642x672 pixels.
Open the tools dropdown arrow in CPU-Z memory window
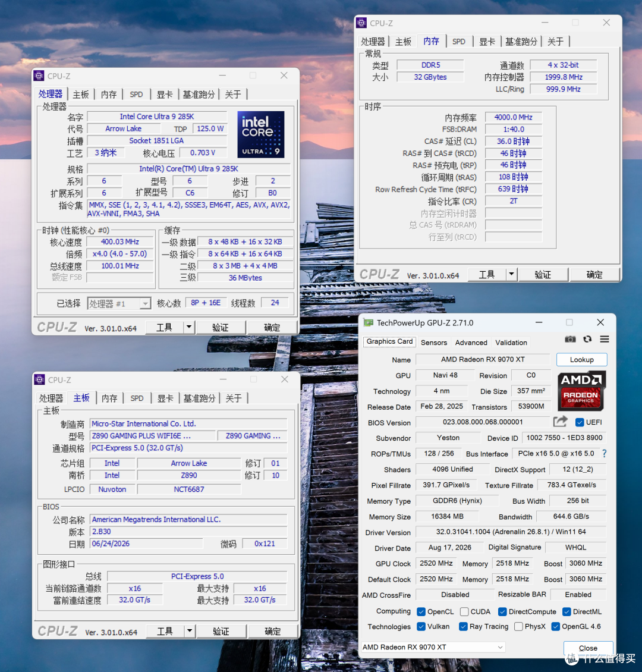pos(511,274)
